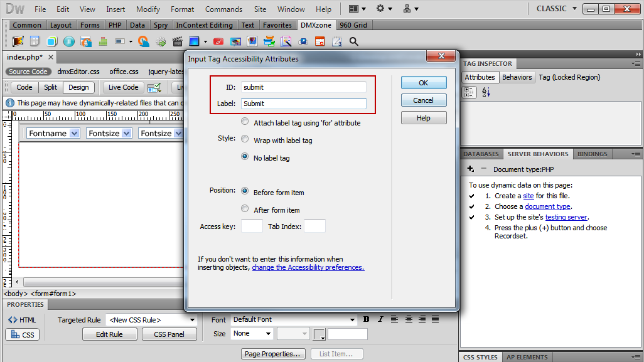
Task: Add a server behavior with plus button
Action: tap(471, 169)
